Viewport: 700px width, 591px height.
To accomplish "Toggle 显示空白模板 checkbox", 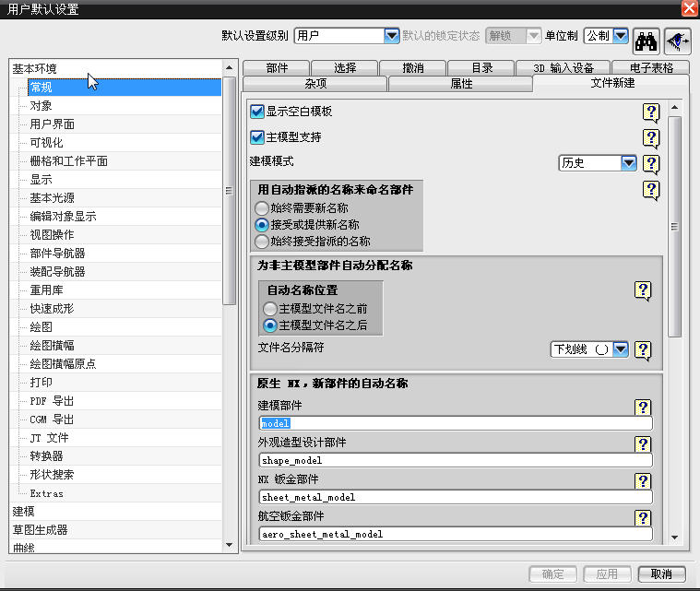I will pyautogui.click(x=257, y=112).
